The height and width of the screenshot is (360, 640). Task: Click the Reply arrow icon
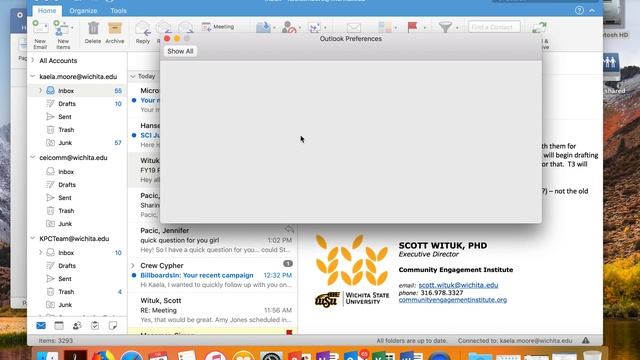143,28
